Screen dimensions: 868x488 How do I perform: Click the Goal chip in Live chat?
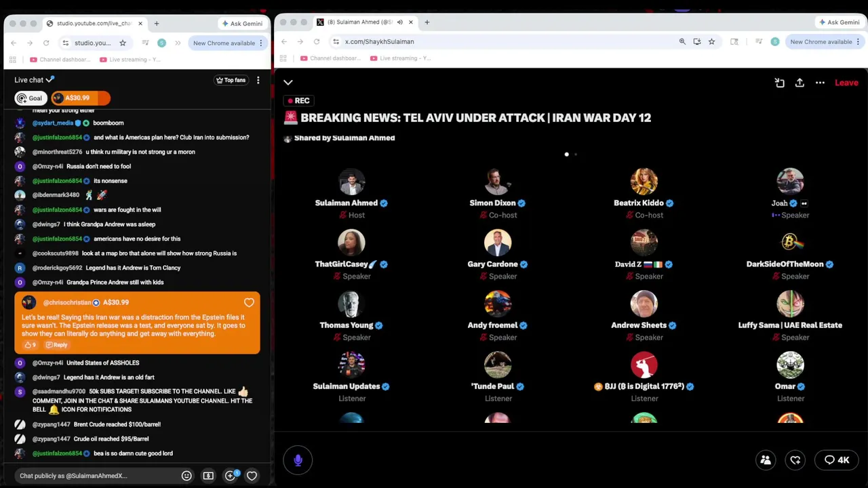[31, 98]
